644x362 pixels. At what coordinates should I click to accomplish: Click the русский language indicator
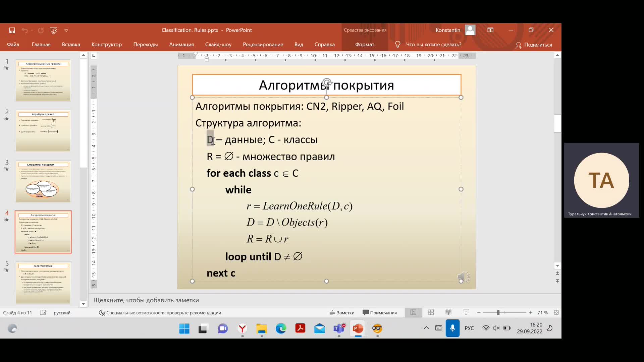[x=62, y=313]
